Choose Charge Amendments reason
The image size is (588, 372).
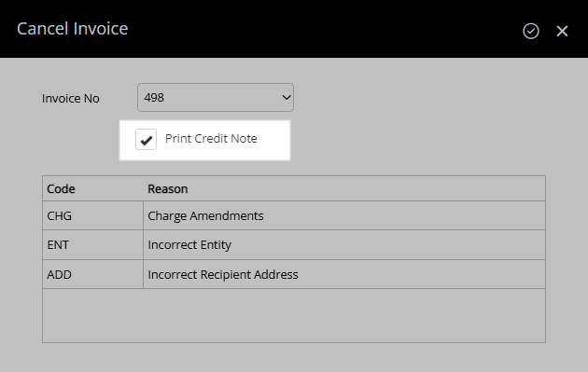205,215
